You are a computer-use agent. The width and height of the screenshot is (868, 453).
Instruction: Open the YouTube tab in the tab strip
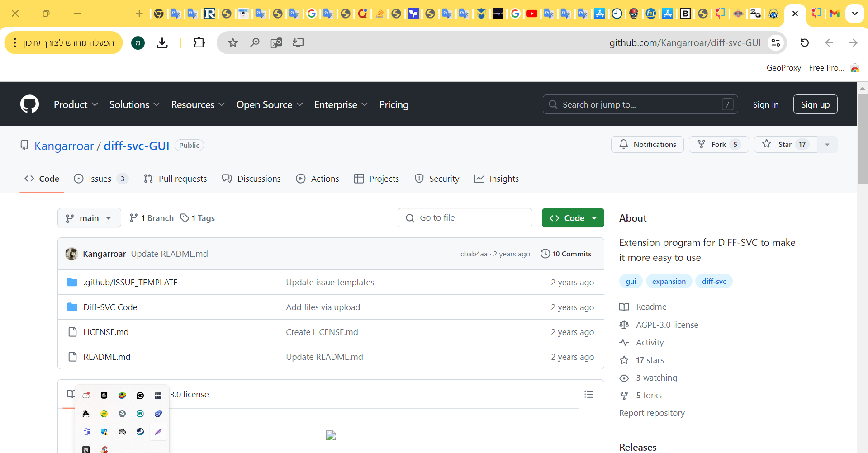pyautogui.click(x=532, y=14)
